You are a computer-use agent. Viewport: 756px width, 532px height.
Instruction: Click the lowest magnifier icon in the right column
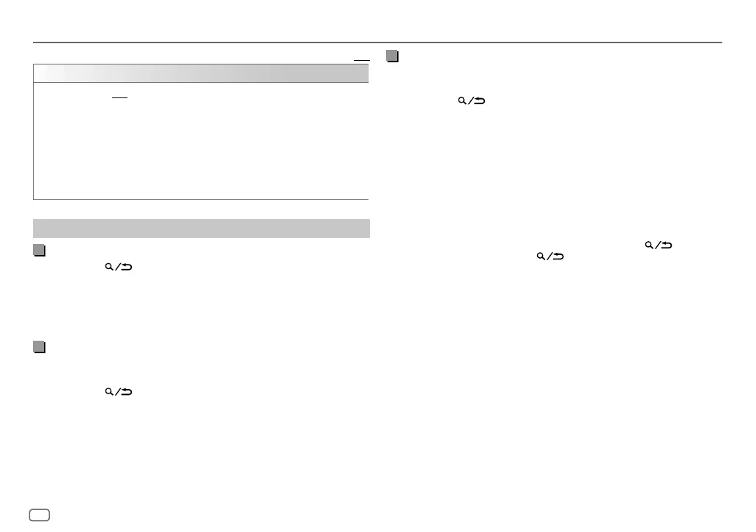click(541, 256)
